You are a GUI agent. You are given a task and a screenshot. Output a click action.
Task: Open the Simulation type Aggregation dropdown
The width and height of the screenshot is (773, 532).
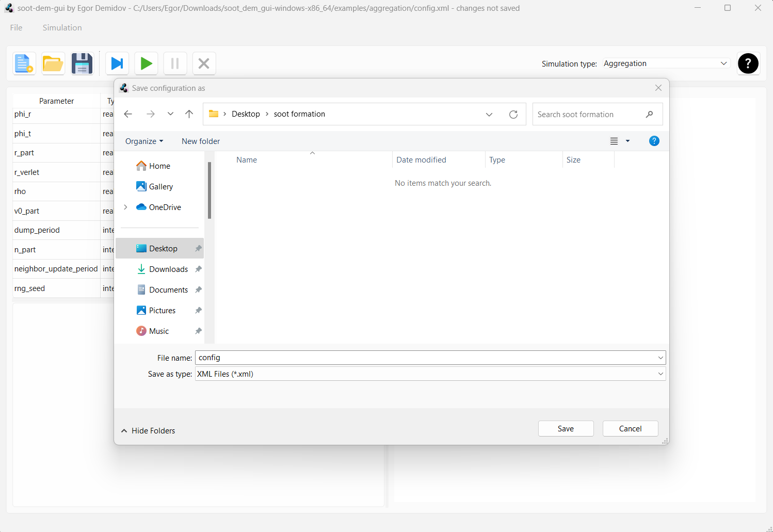click(666, 63)
